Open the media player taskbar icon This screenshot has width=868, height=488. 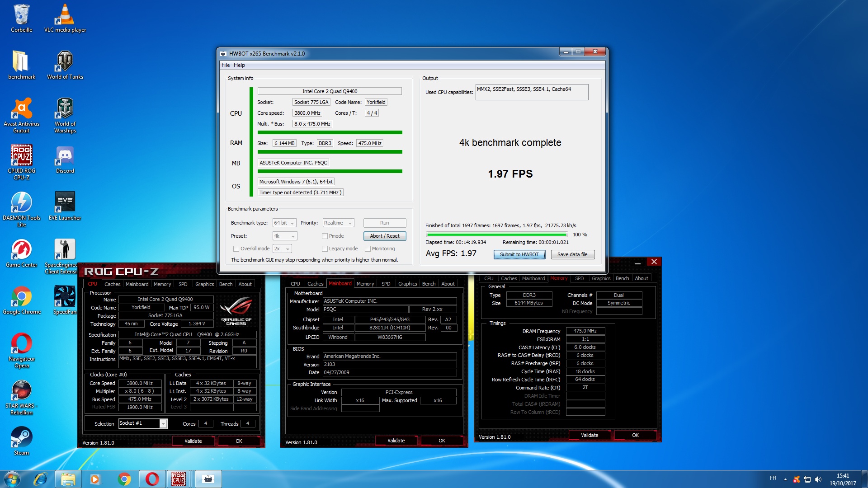[95, 479]
